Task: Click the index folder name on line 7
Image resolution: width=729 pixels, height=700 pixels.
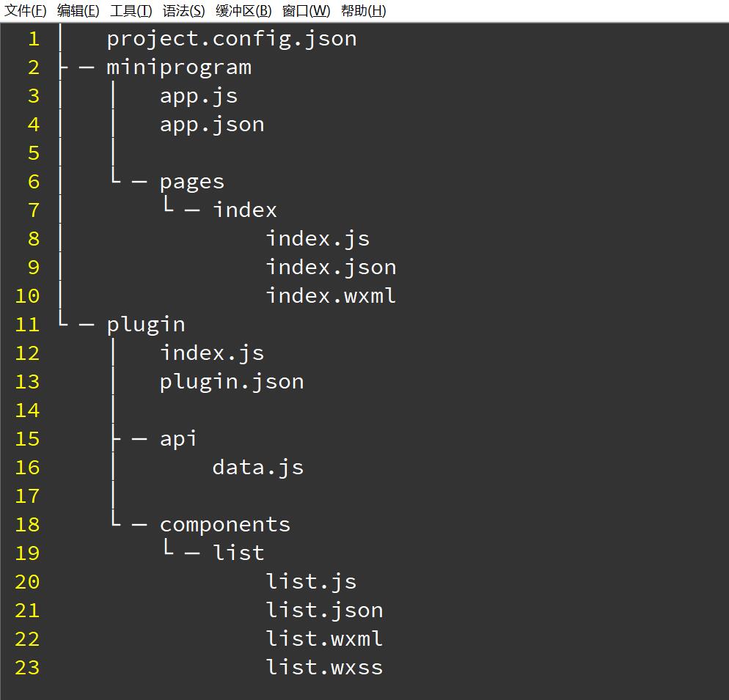Action: (245, 210)
